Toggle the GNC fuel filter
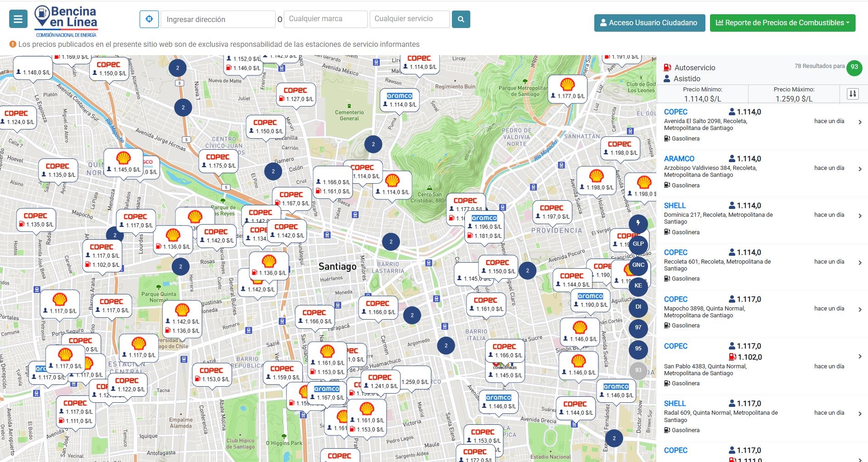 [x=638, y=265]
